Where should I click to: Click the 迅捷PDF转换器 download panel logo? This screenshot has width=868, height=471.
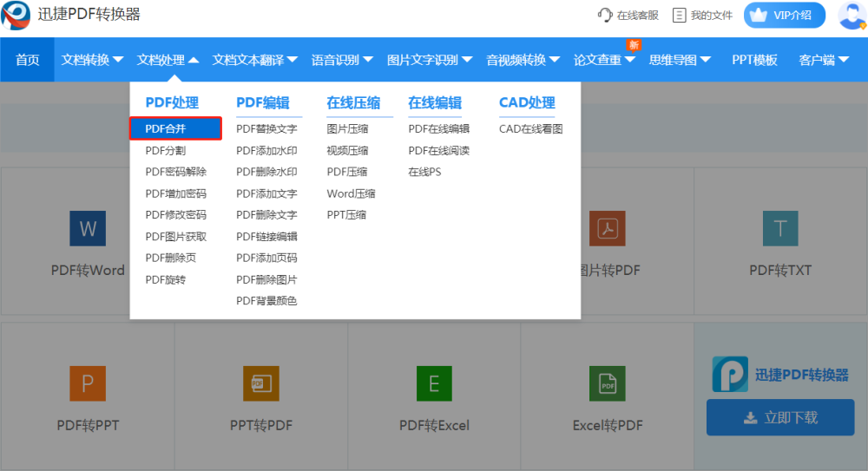730,374
